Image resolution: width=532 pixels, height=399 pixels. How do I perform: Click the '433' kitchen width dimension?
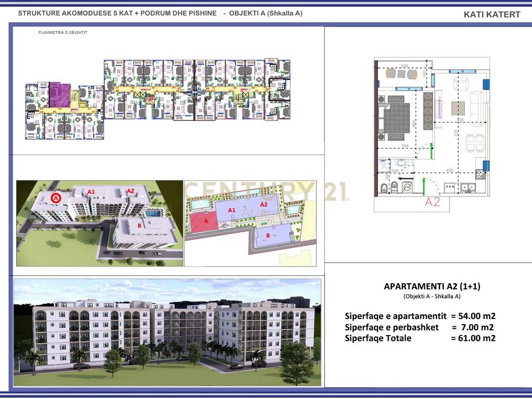pyautogui.click(x=450, y=170)
